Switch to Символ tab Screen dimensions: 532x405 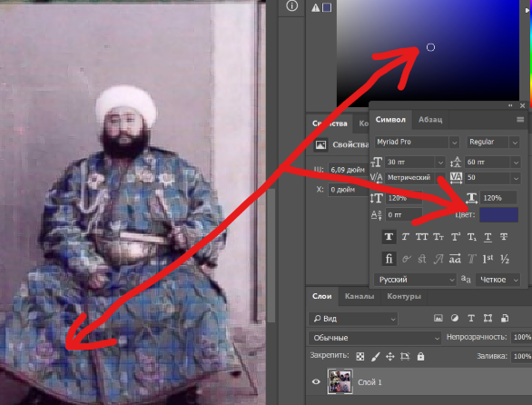coord(390,120)
